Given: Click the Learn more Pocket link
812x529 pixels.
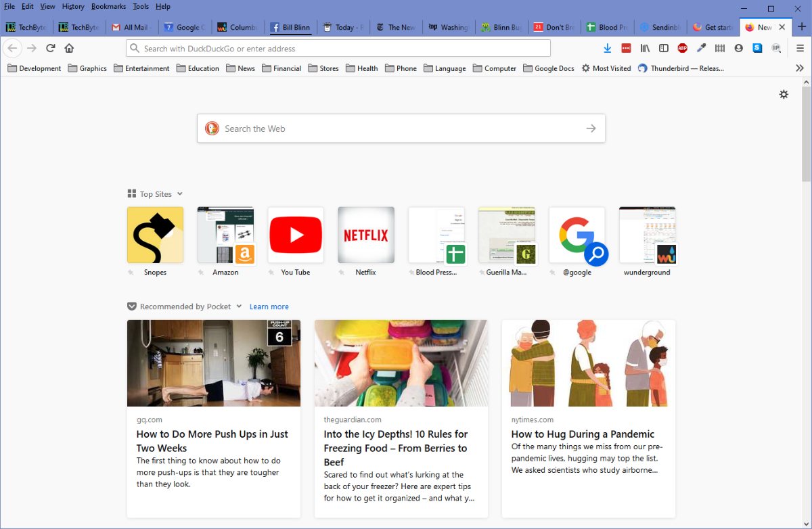Looking at the screenshot, I should 269,306.
